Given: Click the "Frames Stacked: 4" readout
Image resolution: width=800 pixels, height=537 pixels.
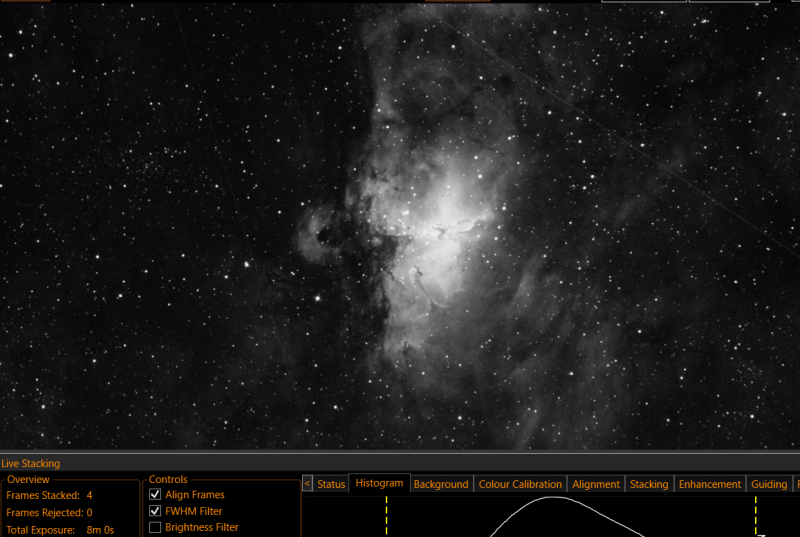Looking at the screenshot, I should [x=49, y=495].
